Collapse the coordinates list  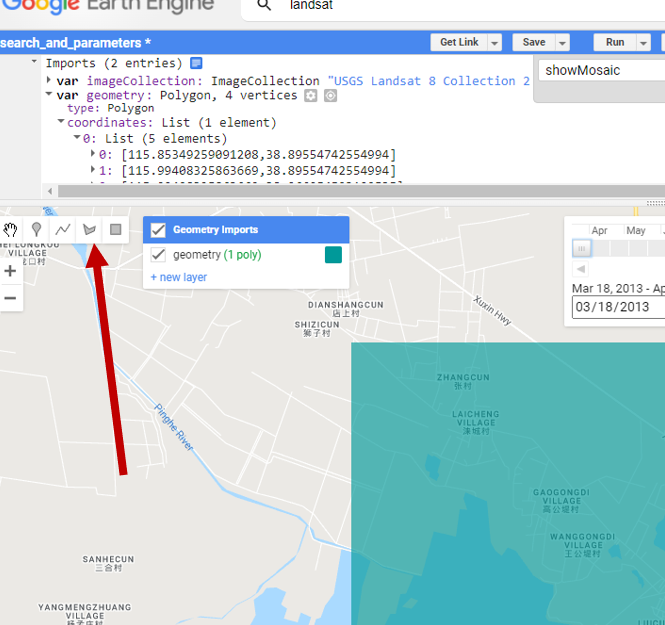61,121
